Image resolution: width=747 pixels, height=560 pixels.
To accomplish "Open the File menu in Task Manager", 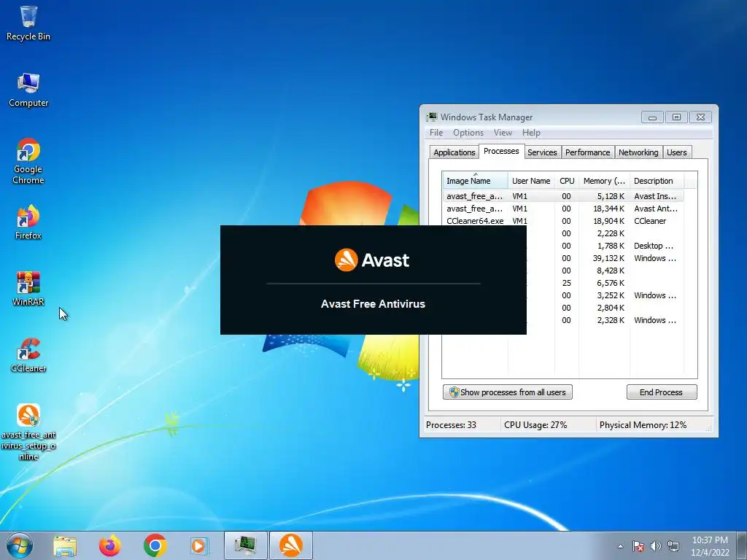I will [x=436, y=133].
